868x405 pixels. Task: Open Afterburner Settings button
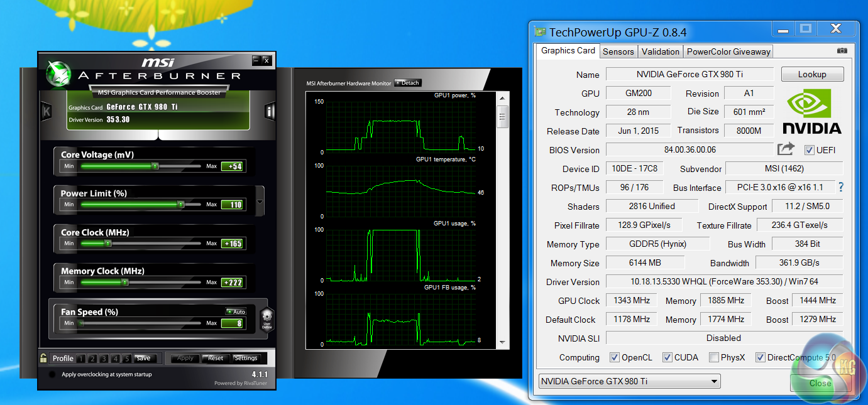246,358
